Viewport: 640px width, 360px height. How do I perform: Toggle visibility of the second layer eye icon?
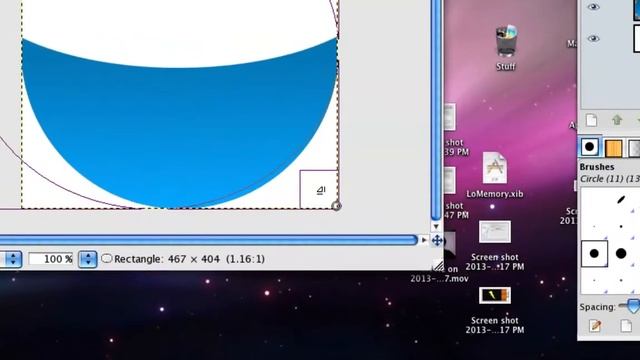(x=593, y=38)
